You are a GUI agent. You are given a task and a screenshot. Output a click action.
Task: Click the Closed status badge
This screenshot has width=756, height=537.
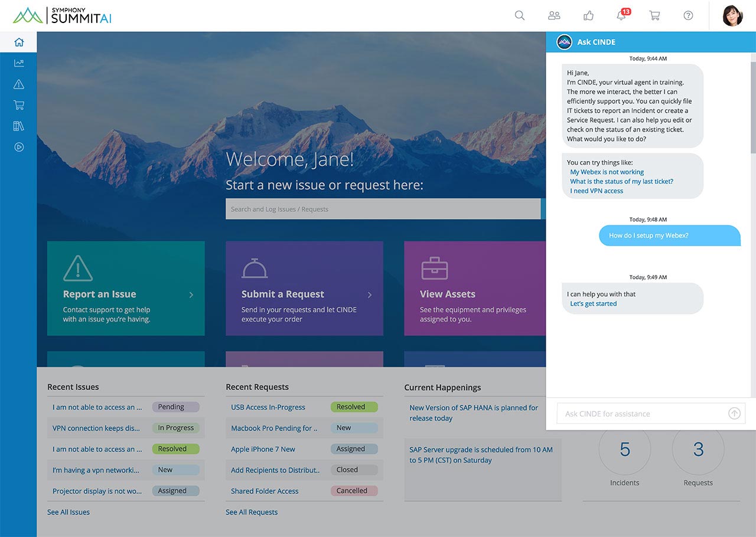click(354, 470)
